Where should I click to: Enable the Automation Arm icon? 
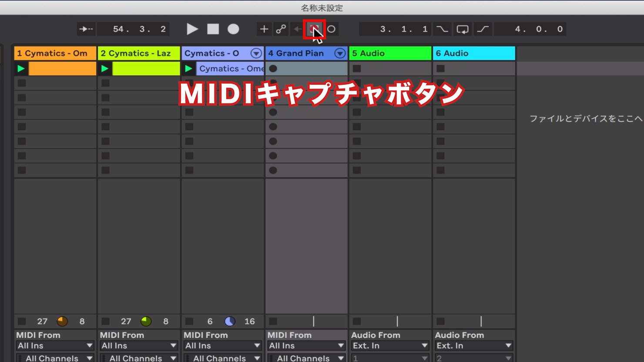coord(281,29)
